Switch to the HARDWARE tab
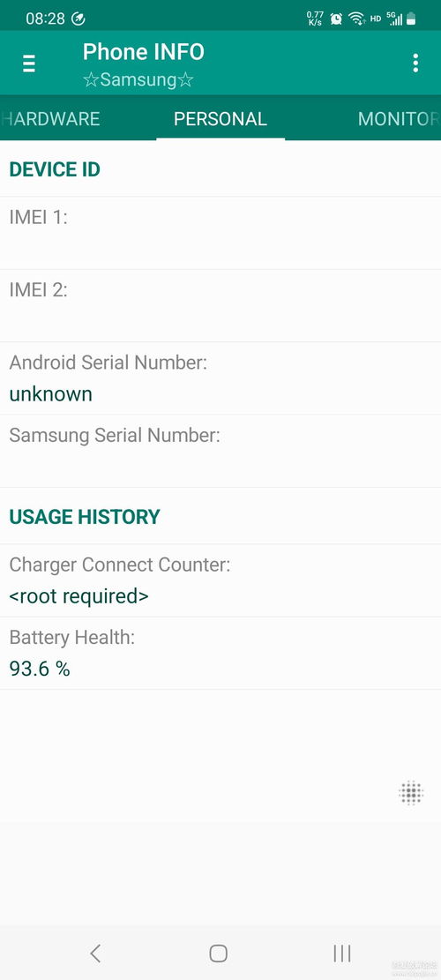Image resolution: width=441 pixels, height=980 pixels. (50, 119)
